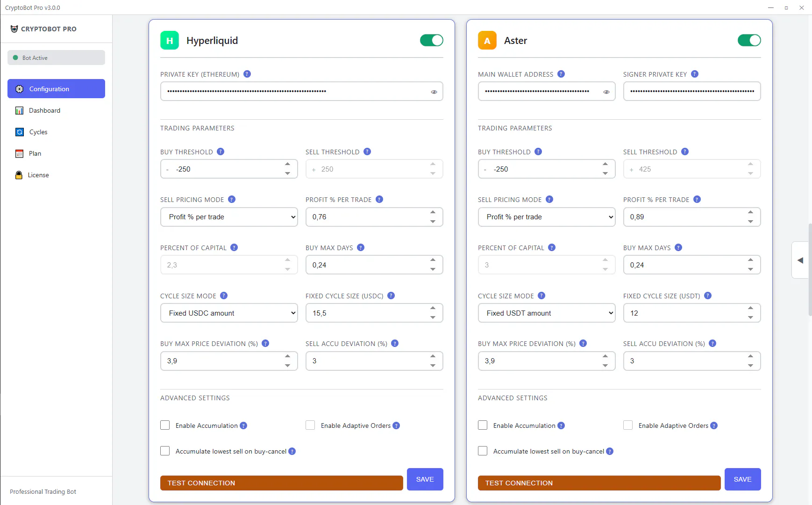Check Aster Accumulate lowest sell on buy-cancel
Image resolution: width=812 pixels, height=505 pixels.
[x=483, y=451]
